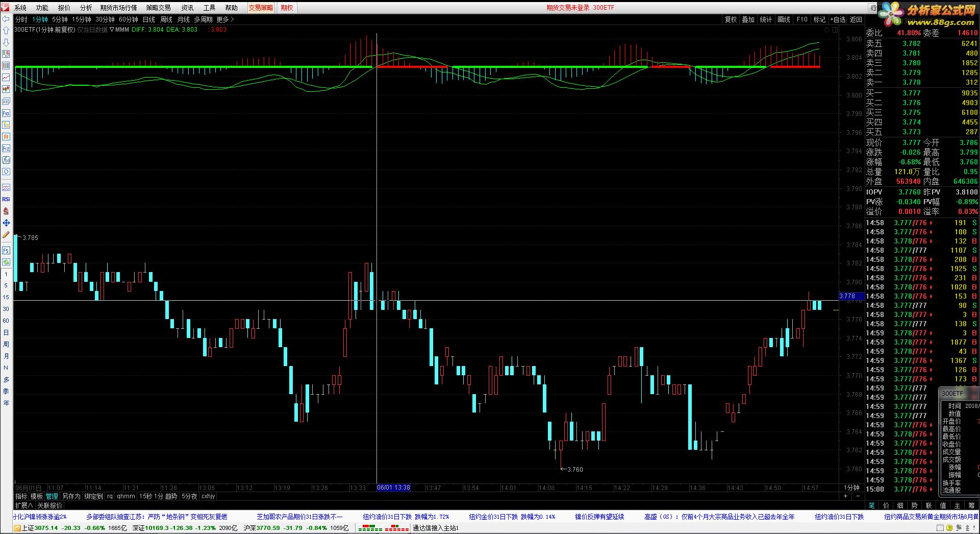Click the red dollar sign sidebar icon

[x=6, y=211]
